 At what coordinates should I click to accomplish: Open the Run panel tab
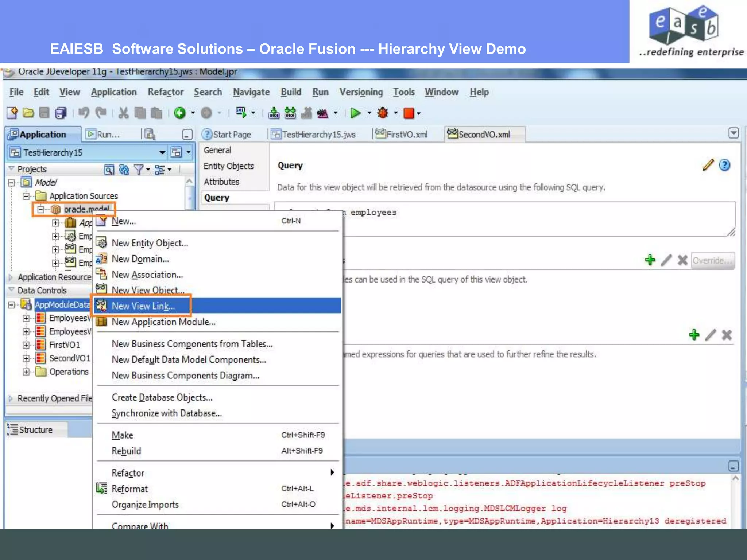104,134
